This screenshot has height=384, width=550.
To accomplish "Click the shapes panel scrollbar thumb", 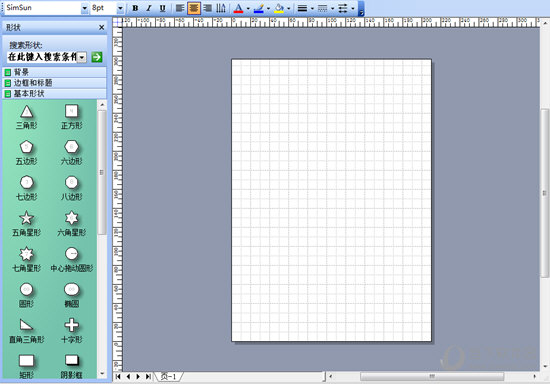I will pyautogui.click(x=102, y=173).
